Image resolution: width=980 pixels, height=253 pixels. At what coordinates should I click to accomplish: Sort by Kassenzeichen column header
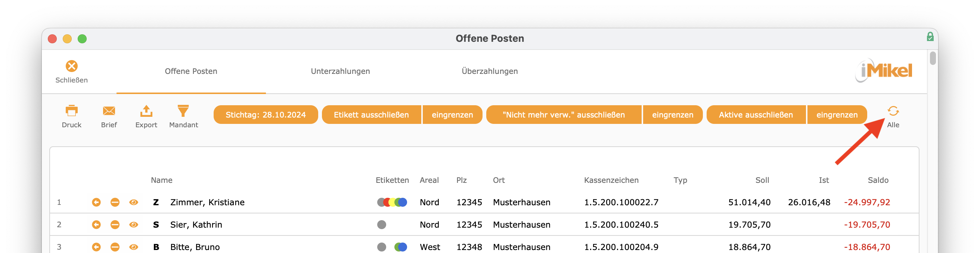coord(611,180)
